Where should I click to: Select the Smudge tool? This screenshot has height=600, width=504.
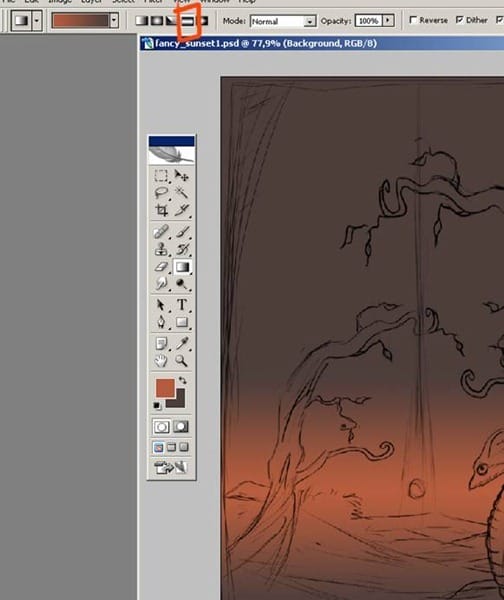tap(161, 284)
